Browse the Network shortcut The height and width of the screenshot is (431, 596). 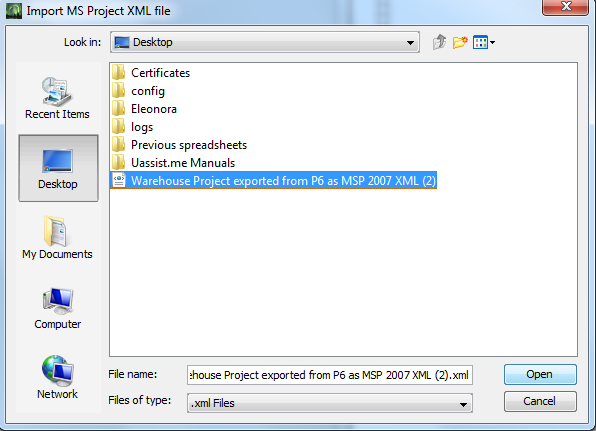pyautogui.click(x=57, y=377)
